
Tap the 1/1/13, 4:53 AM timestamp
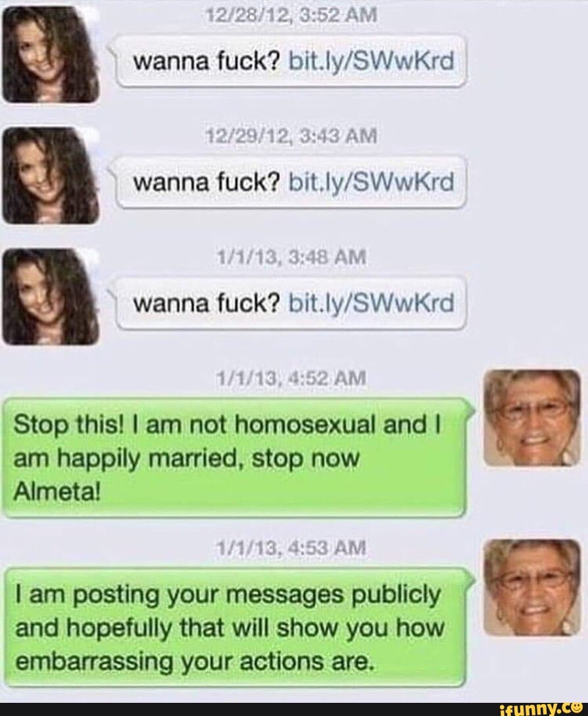[x=292, y=548]
